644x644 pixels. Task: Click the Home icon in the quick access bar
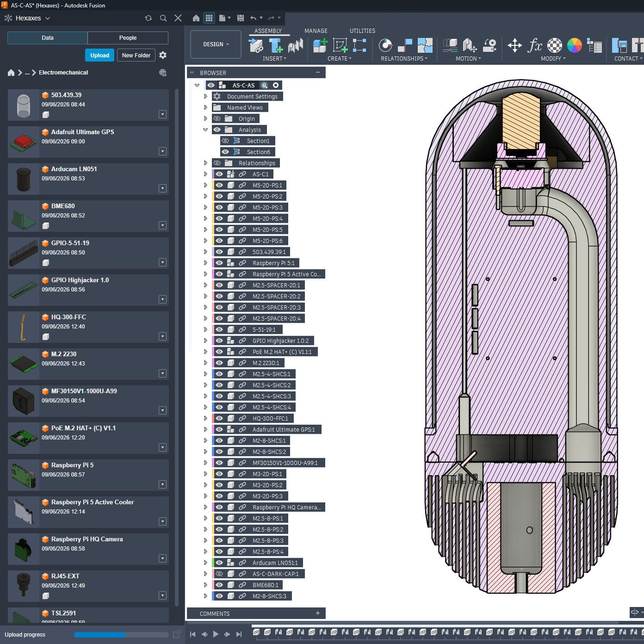click(196, 18)
